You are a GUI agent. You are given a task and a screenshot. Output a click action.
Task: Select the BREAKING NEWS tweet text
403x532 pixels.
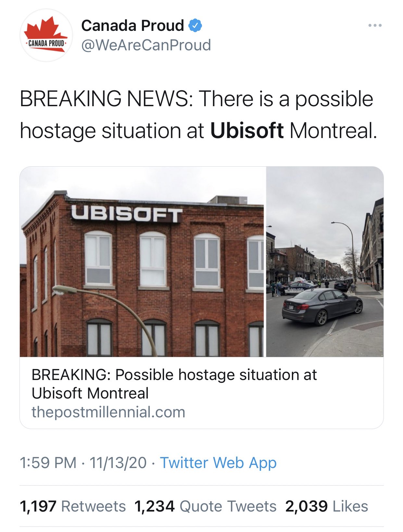[x=198, y=115]
